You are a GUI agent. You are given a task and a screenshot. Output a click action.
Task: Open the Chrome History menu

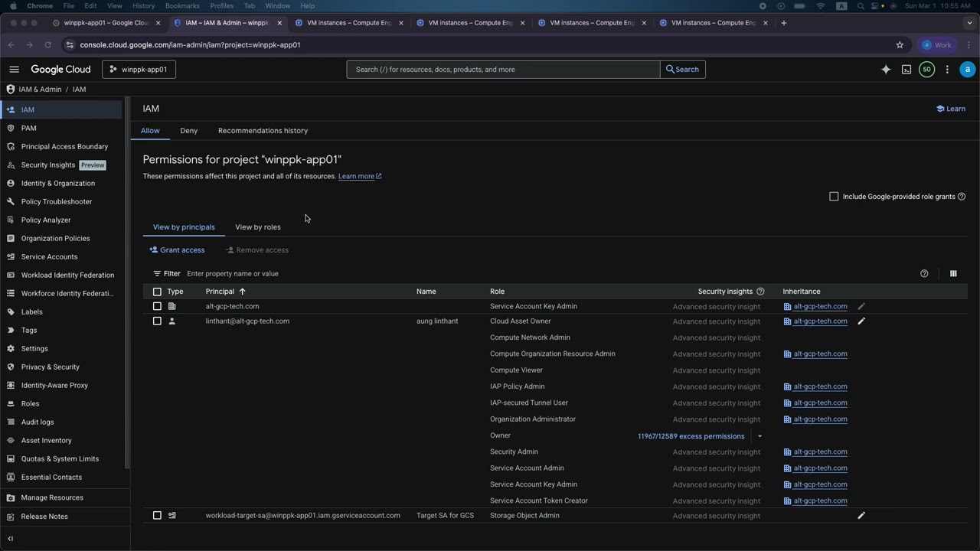point(143,5)
